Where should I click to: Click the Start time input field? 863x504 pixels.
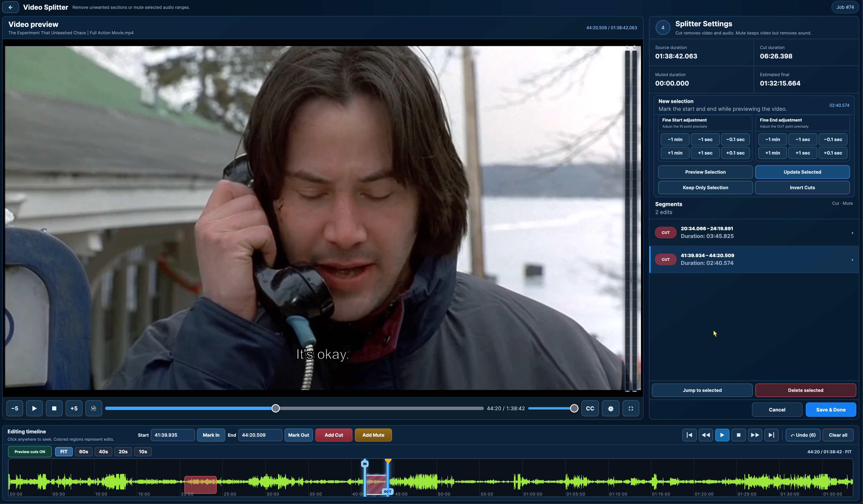[x=173, y=435]
